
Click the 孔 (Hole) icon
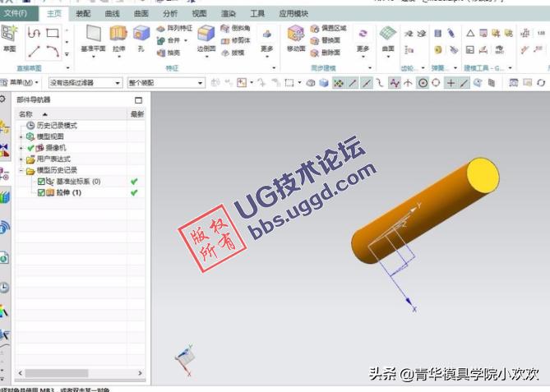(x=141, y=34)
